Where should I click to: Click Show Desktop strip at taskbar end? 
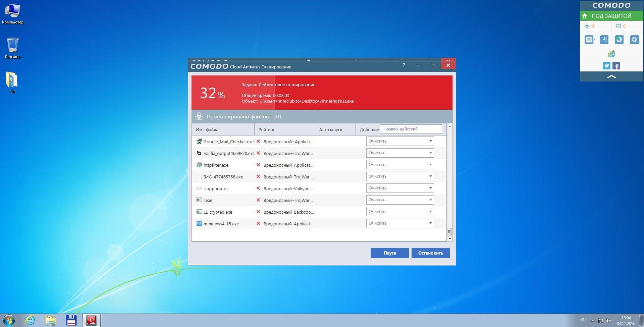pos(641,320)
